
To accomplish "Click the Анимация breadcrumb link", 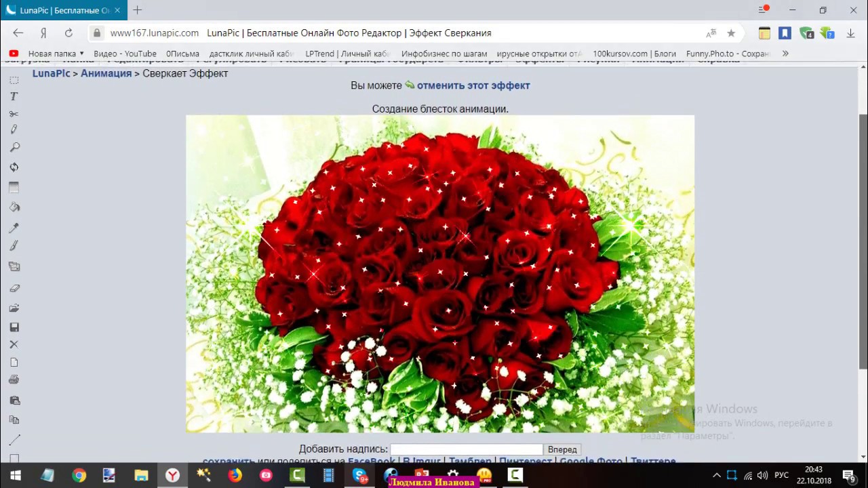I will tap(106, 73).
